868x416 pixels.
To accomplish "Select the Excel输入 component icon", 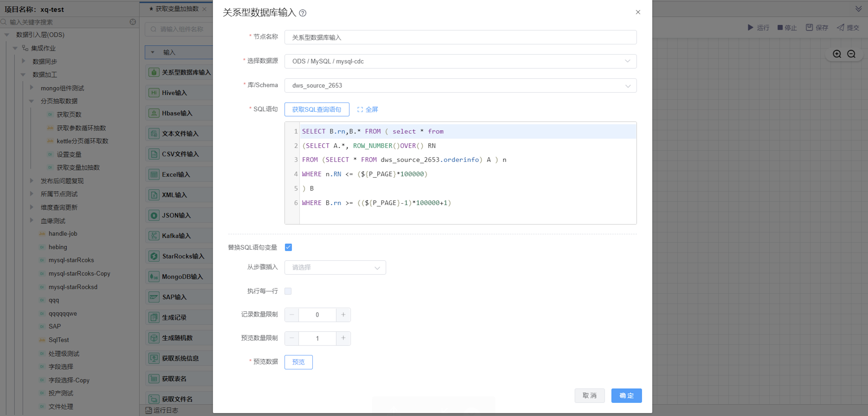I will point(154,174).
